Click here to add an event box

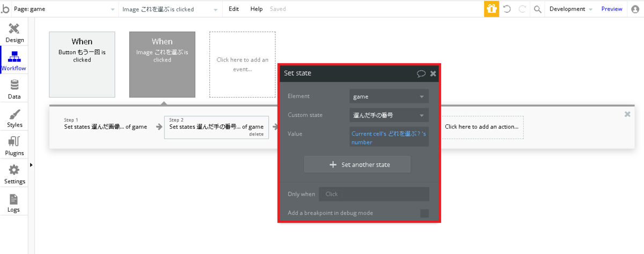[243, 64]
